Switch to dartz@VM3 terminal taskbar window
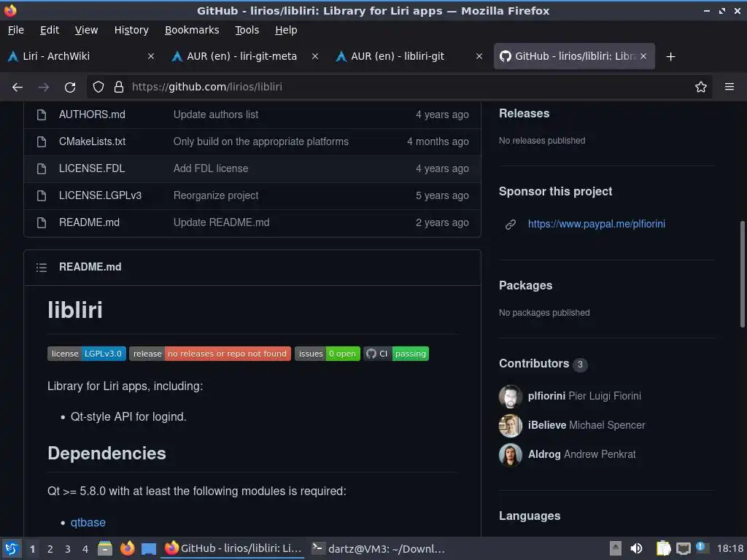Screen dimensions: 747x560 [378, 548]
